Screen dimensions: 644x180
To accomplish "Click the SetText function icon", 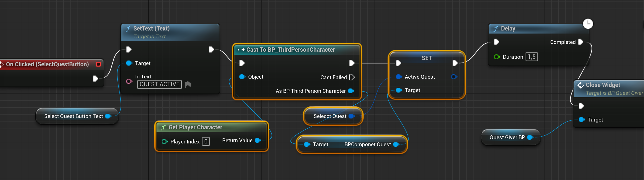I will pyautogui.click(x=128, y=29).
